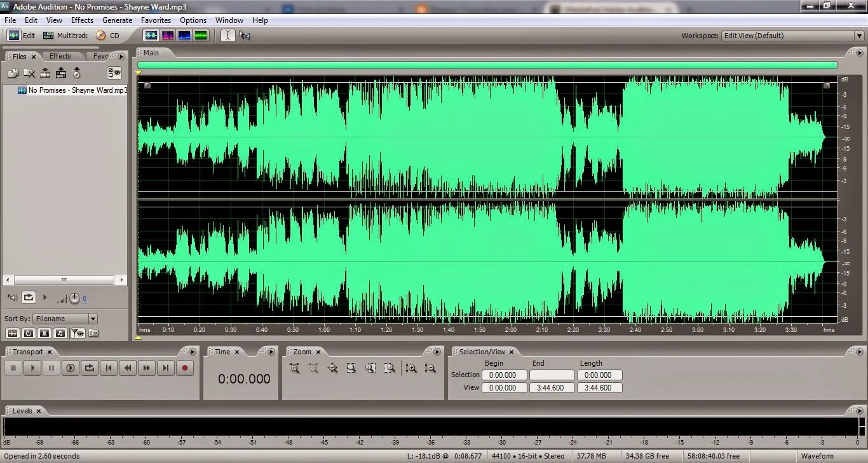Open the Generate menu
Screen dimensions: 868x463
(117, 20)
